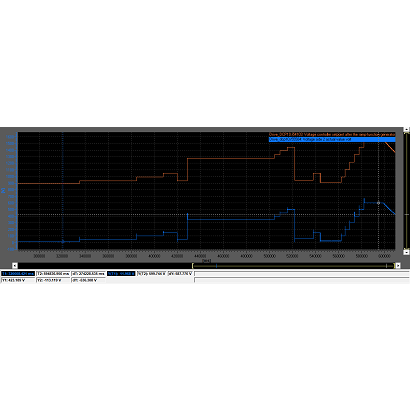Click the T1 cursor marker on blue trace
The image size is (410, 410).
tap(63, 241)
